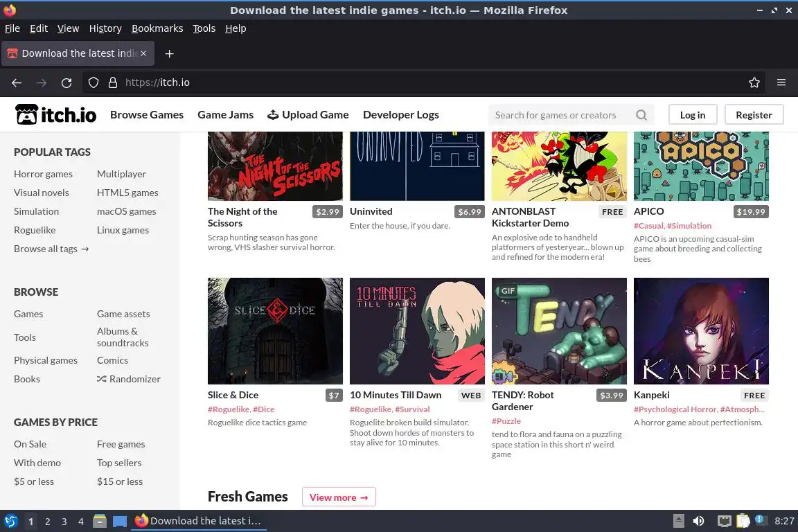Click the volume speaker tray icon
This screenshot has height=532, width=798.
[699, 521]
